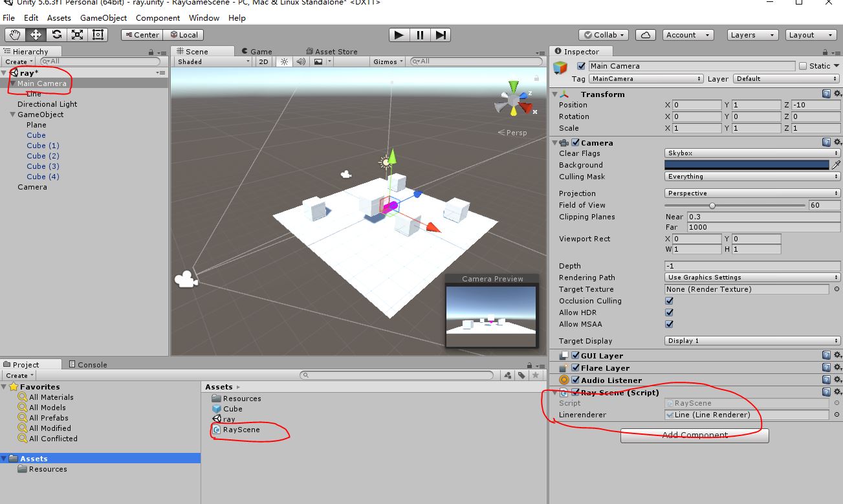Select the Rect transform tool
Screen dimensions: 843x504
[98, 35]
